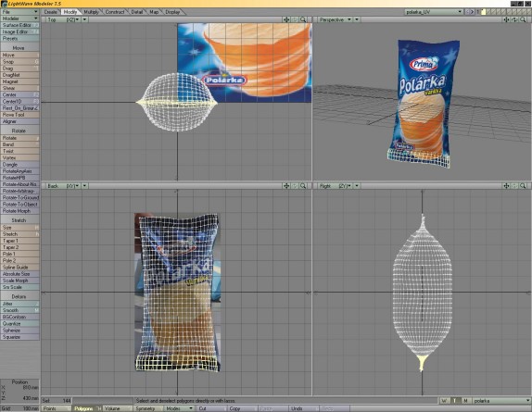Select the Bend tool
The width and height of the screenshot is (532, 412).
coord(20,144)
